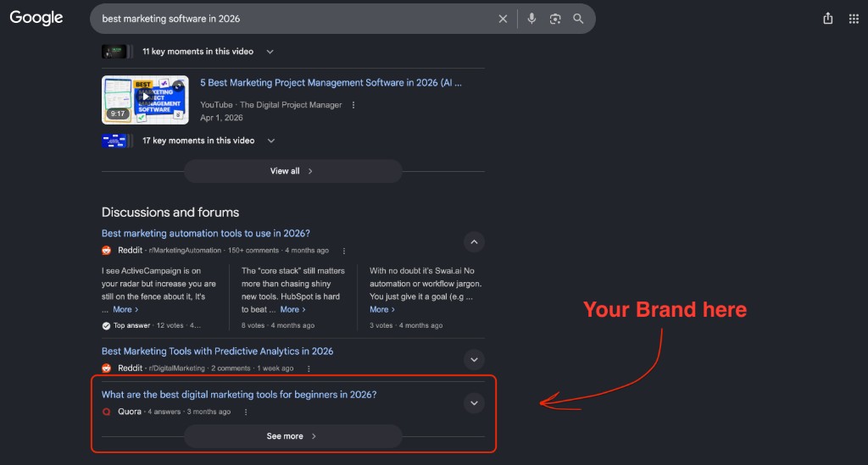The width and height of the screenshot is (868, 465).
Task: Click the Quora icon
Action: coord(106,412)
